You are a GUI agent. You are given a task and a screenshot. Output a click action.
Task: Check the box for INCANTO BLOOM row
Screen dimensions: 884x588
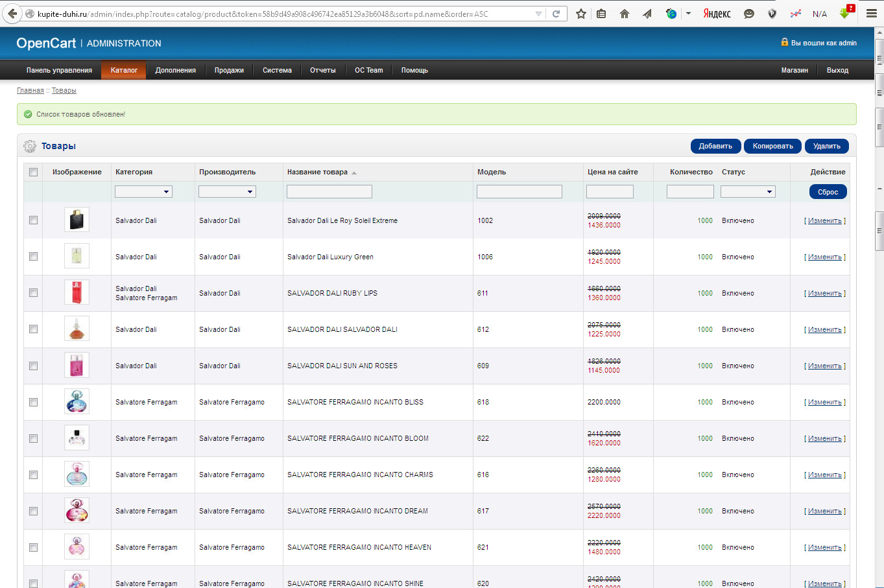(33, 438)
